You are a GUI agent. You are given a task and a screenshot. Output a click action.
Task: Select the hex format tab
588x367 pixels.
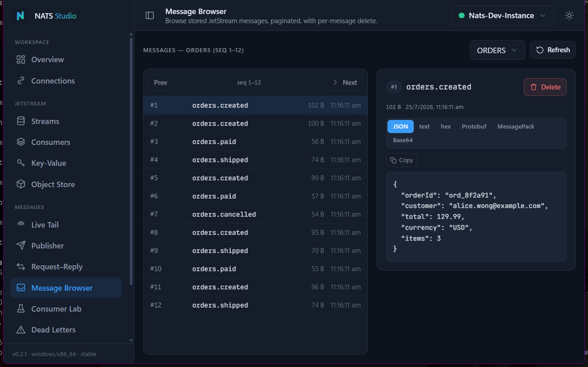(x=446, y=126)
